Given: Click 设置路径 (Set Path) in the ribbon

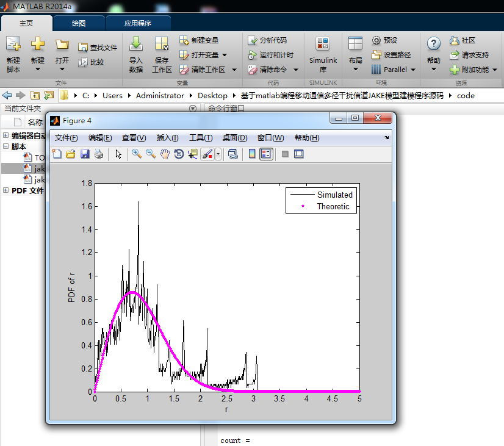Looking at the screenshot, I should [x=391, y=55].
